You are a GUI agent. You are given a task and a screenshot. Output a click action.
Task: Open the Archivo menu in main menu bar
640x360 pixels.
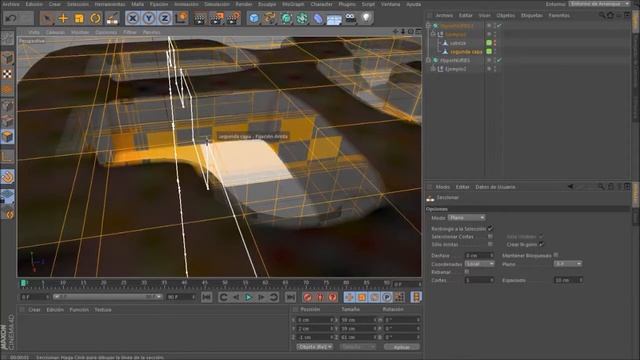(11, 4)
